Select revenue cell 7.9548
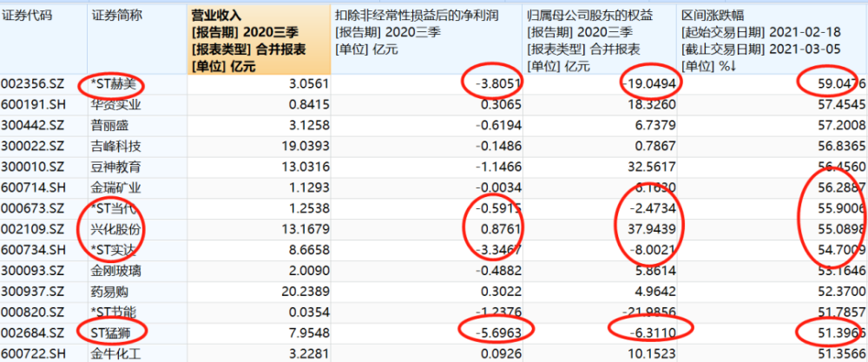Image resolution: width=868 pixels, height=362 pixels. coord(309,333)
